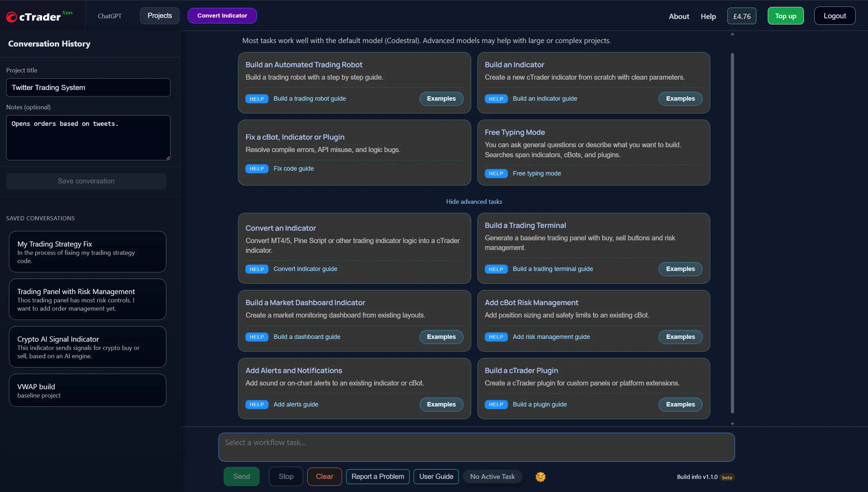Click the cTrader logo icon
868x492 pixels.
[x=11, y=17]
